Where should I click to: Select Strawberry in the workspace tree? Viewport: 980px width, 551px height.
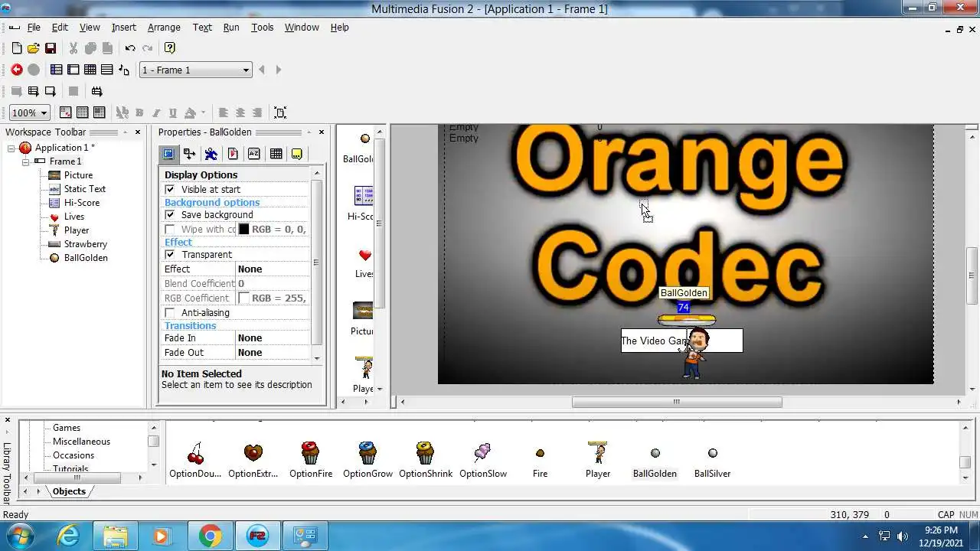[85, 244]
